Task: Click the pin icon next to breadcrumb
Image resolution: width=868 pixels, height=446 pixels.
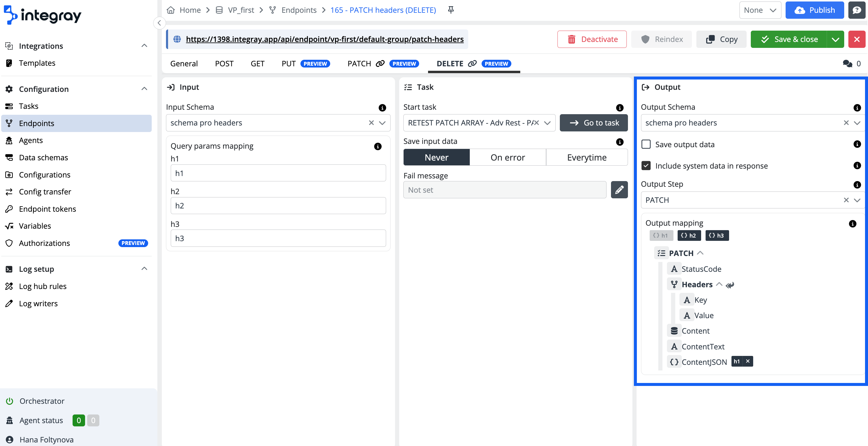Action: pos(451,10)
